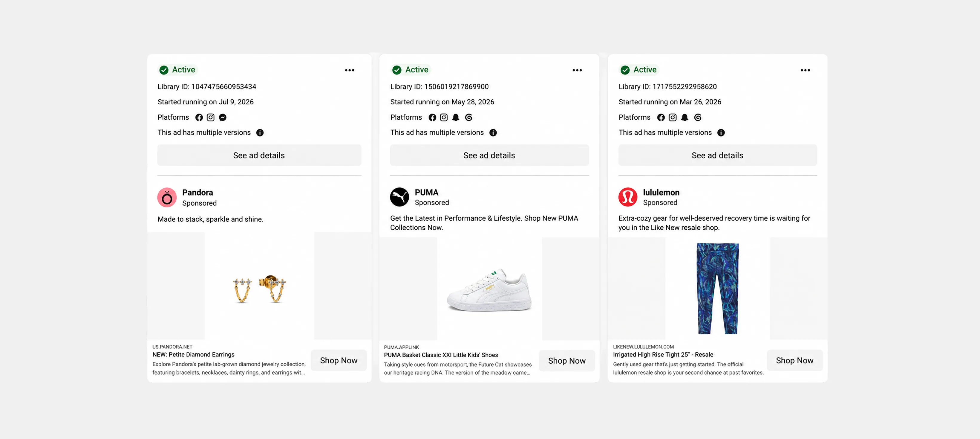Click multiple versions info icon on lululemon ad

pyautogui.click(x=721, y=132)
